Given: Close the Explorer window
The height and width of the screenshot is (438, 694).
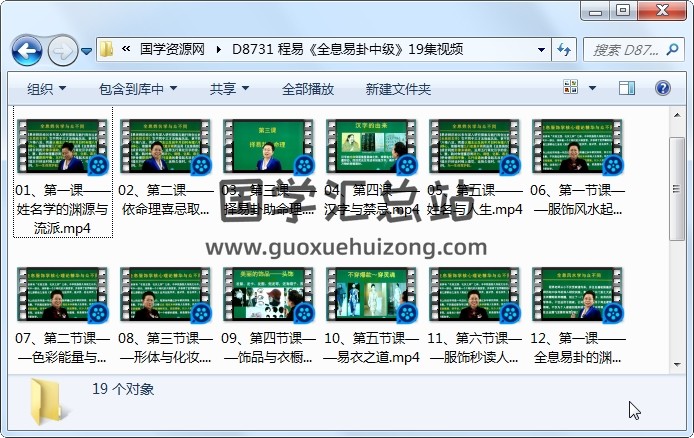Looking at the screenshot, I should click(x=662, y=11).
